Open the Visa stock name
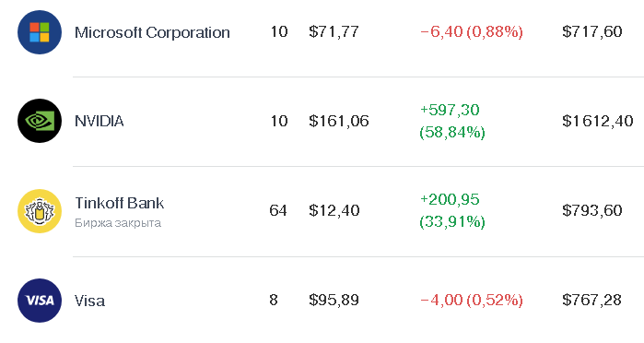Screen dimensions: 644x343 coord(89,301)
